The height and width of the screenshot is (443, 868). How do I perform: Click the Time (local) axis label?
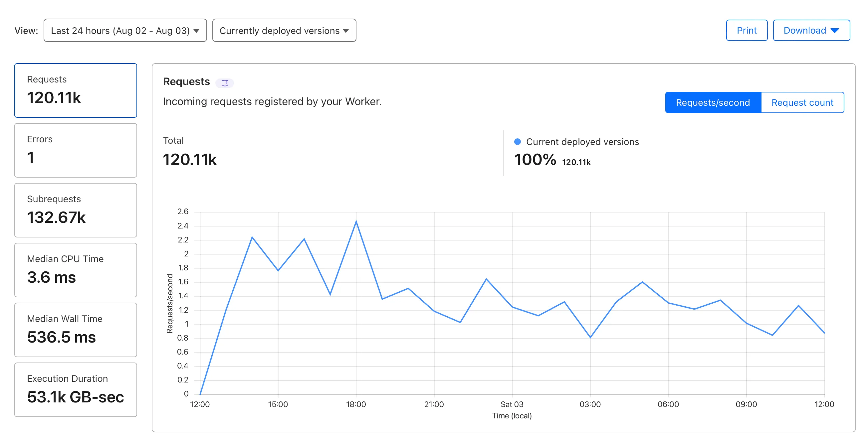point(512,416)
